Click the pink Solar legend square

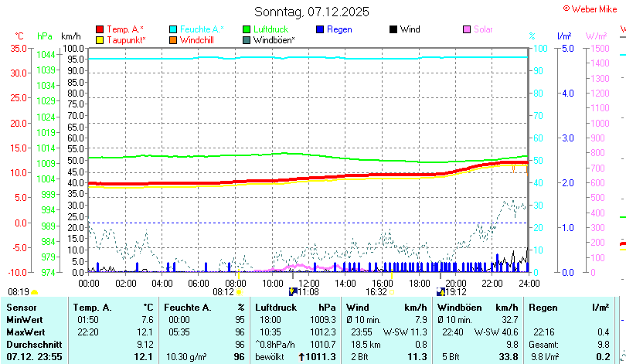[467, 29]
